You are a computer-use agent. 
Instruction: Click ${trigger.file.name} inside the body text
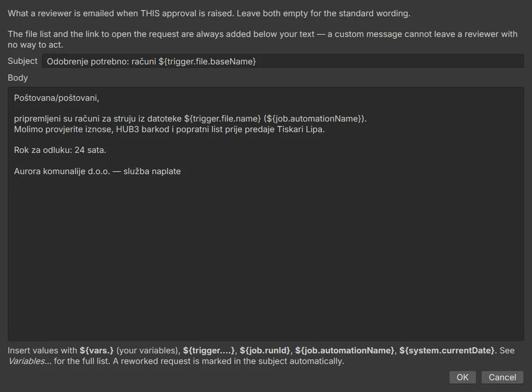point(222,119)
